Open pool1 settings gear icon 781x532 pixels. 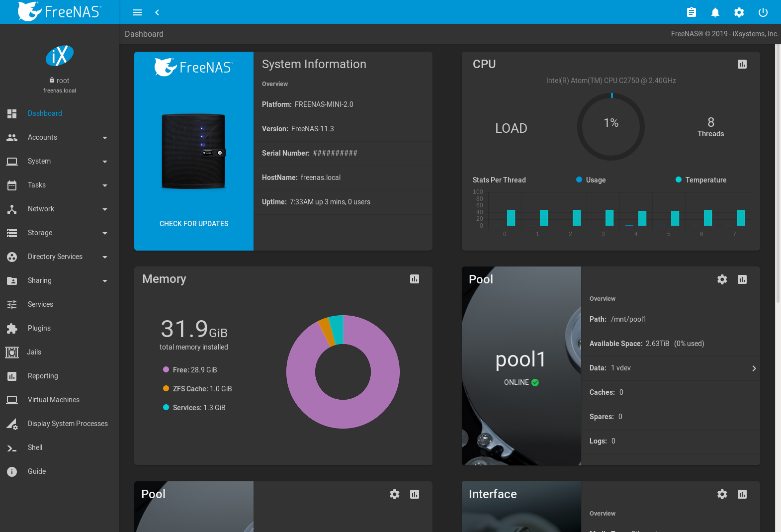coord(722,279)
